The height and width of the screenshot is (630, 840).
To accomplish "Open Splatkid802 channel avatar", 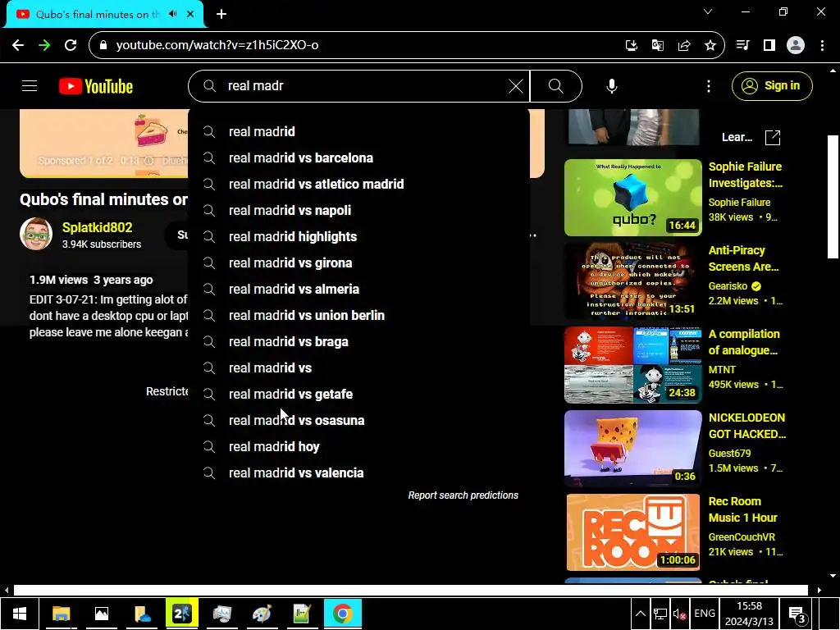I will (x=36, y=234).
